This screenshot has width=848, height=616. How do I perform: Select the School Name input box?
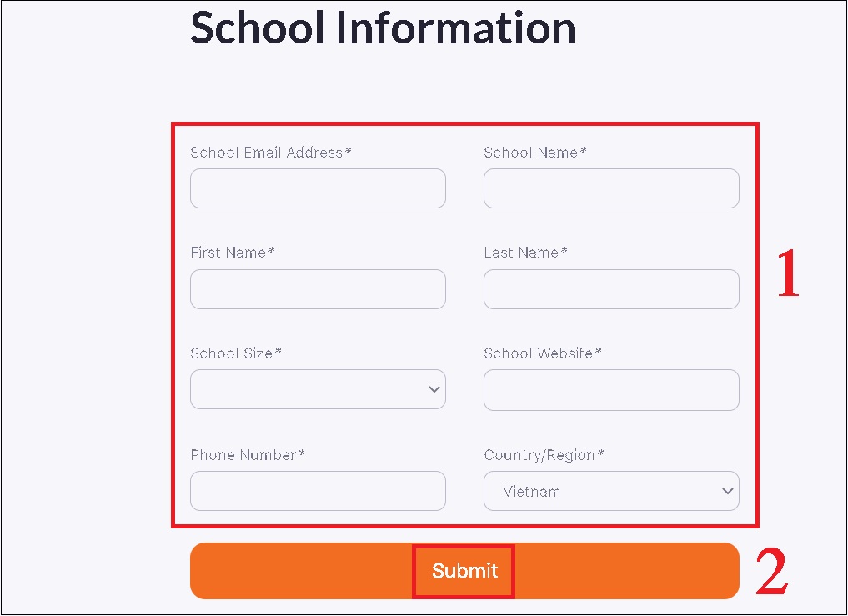click(x=611, y=188)
